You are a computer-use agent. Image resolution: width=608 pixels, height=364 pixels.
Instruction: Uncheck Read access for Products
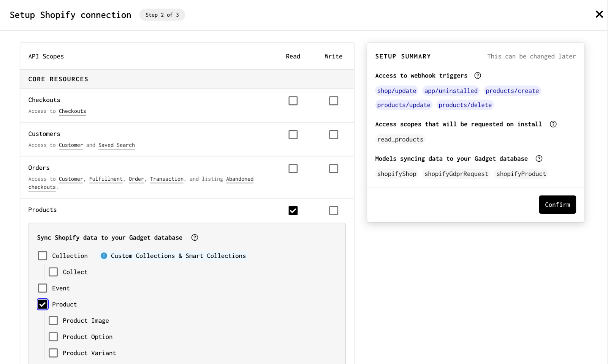(x=293, y=211)
